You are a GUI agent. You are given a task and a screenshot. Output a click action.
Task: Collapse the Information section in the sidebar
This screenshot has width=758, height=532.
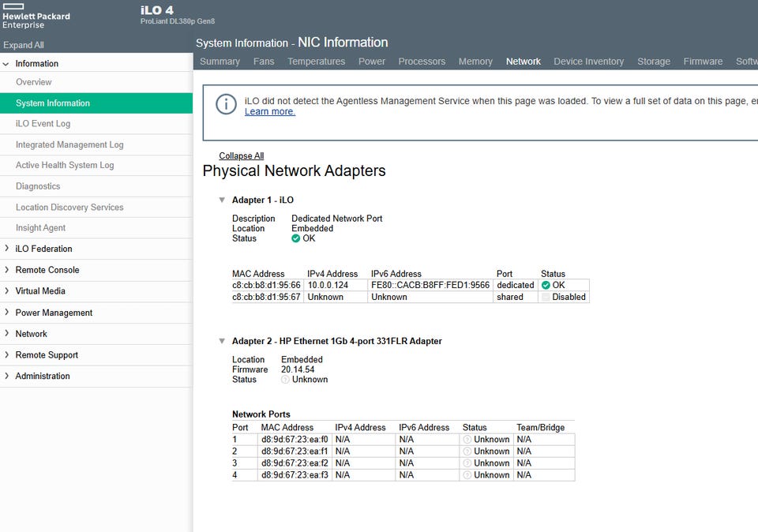(6, 63)
